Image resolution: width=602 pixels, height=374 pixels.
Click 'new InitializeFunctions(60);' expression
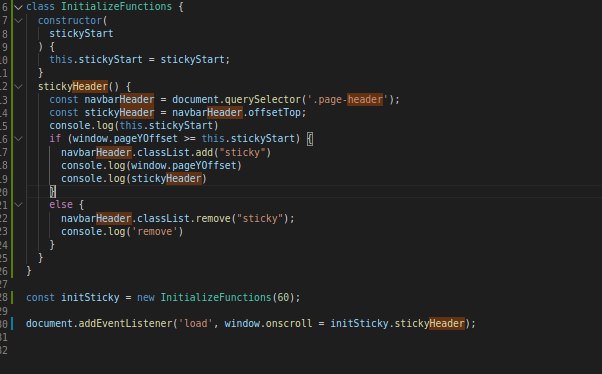point(218,298)
